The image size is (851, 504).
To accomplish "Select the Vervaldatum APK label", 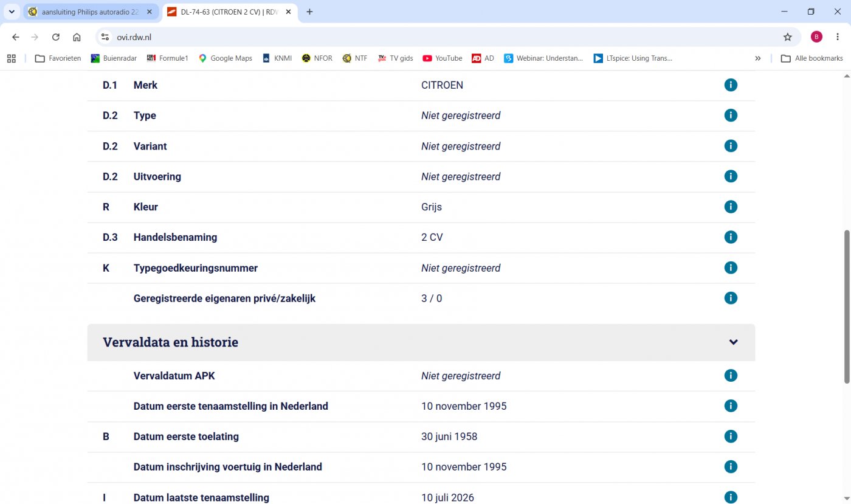I will (174, 376).
